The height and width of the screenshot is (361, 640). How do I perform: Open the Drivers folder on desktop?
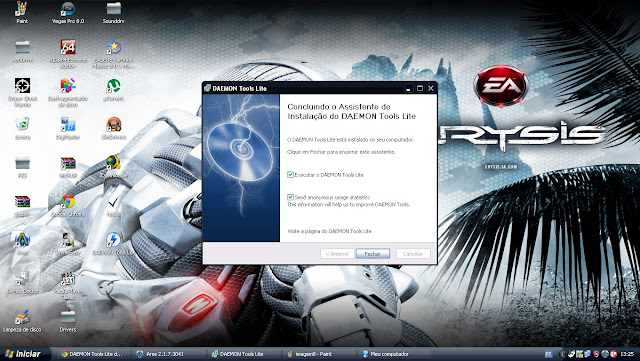point(68,317)
